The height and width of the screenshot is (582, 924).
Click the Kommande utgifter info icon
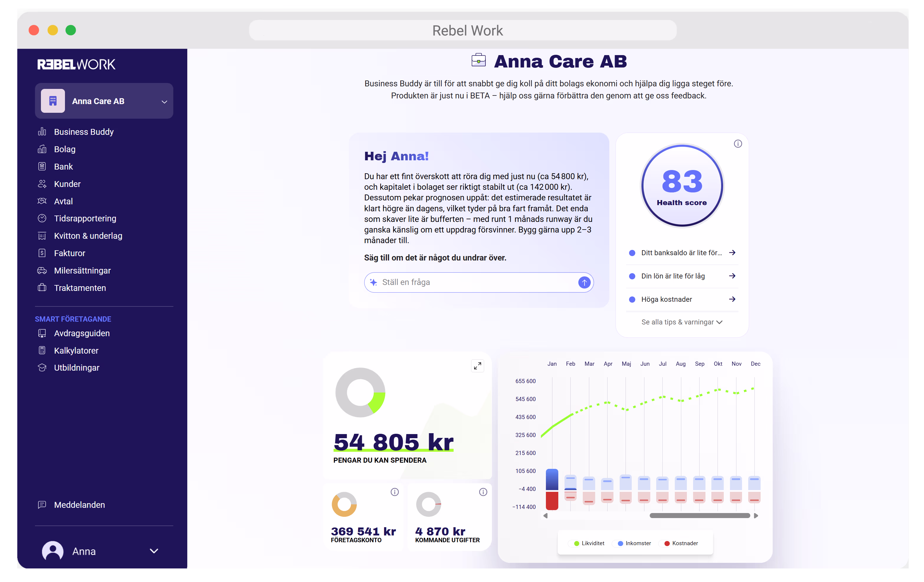[x=483, y=492]
